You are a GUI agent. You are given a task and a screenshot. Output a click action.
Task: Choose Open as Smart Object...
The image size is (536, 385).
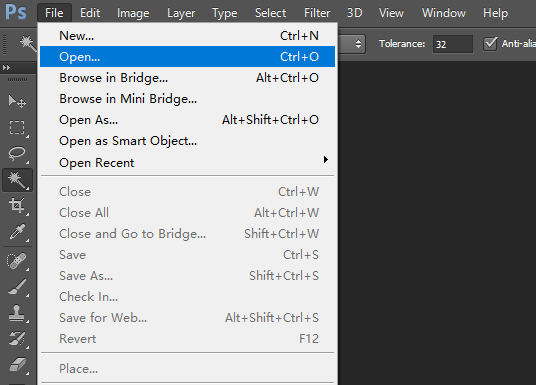pyautogui.click(x=187, y=141)
